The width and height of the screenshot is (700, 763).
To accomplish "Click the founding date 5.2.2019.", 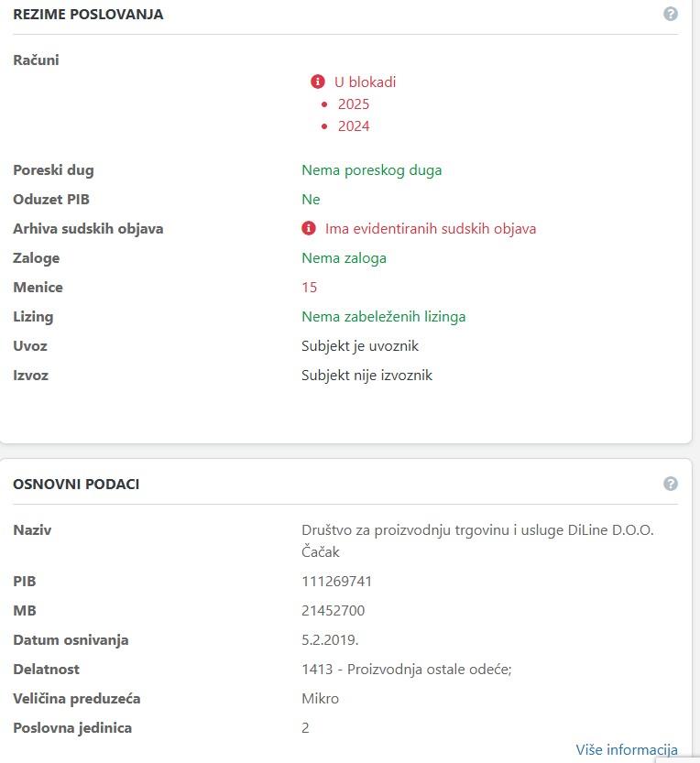I will [x=330, y=639].
